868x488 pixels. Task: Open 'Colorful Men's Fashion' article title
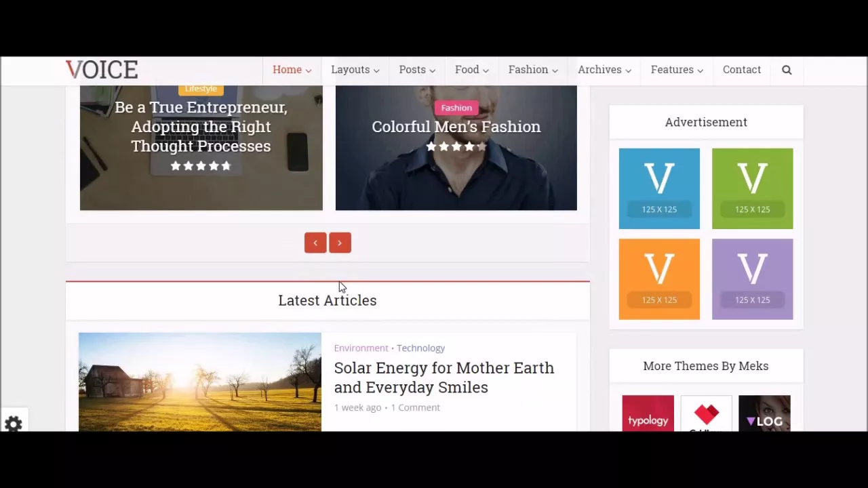456,127
